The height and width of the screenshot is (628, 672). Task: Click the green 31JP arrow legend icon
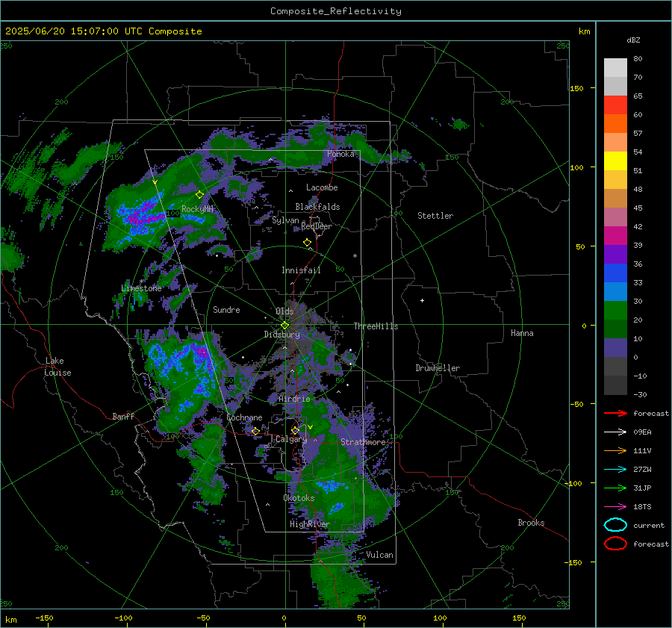tap(615, 488)
